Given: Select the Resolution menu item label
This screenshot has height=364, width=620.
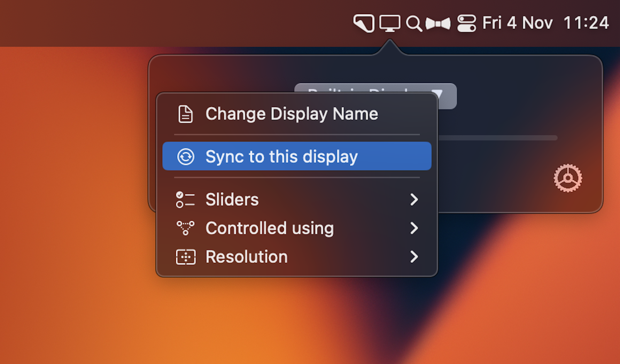Looking at the screenshot, I should pyautogui.click(x=247, y=257).
